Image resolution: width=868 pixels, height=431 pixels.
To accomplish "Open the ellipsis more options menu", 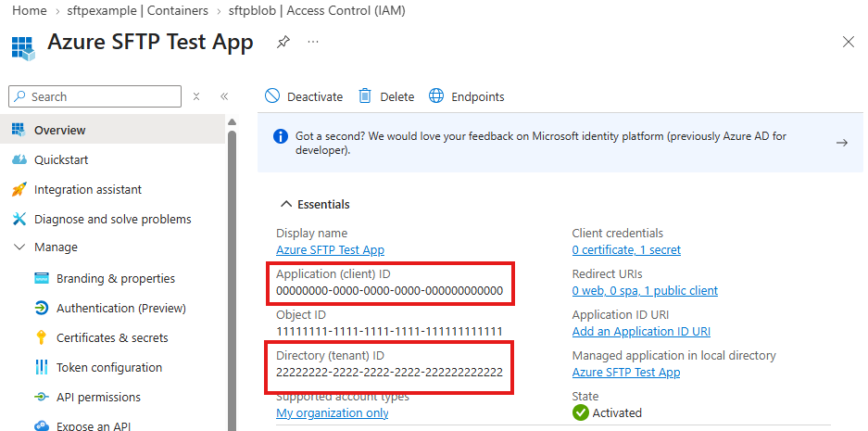I will pyautogui.click(x=313, y=42).
